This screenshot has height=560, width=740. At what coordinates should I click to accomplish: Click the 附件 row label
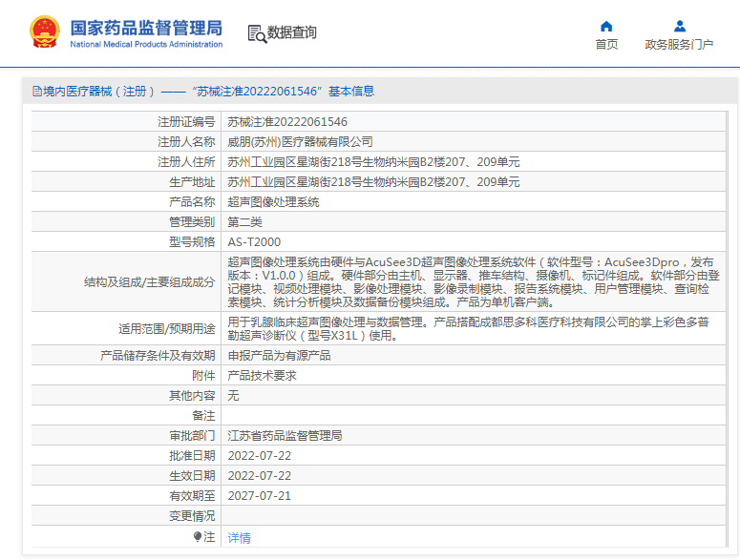(x=203, y=376)
